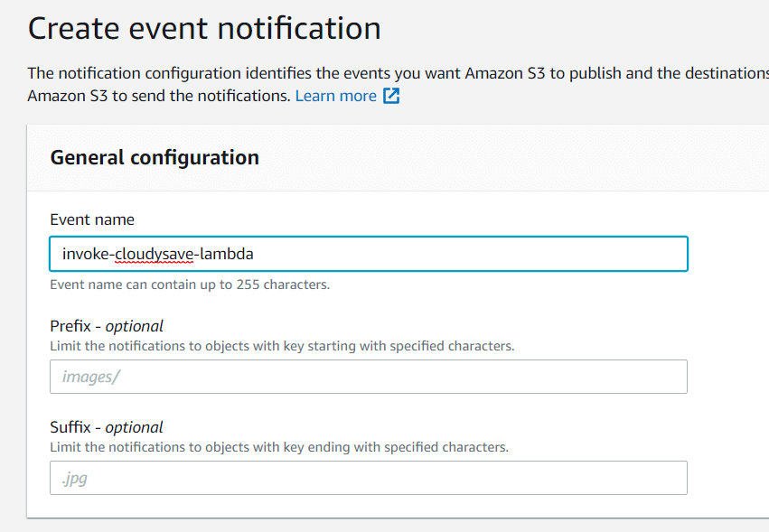
Task: Click the "Prefix - optional" label
Action: click(107, 326)
